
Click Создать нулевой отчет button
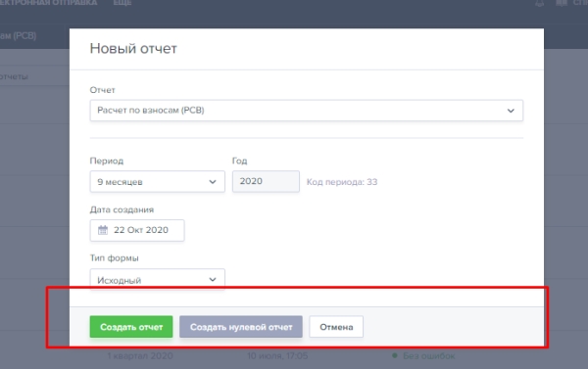[241, 327]
